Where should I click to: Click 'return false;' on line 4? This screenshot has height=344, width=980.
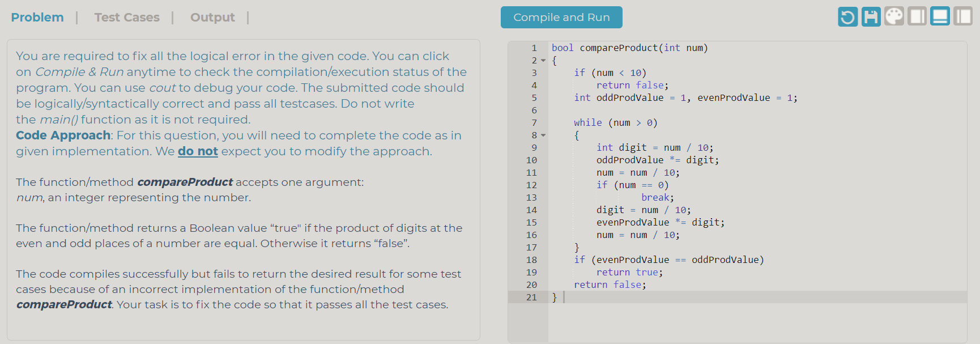tap(632, 86)
